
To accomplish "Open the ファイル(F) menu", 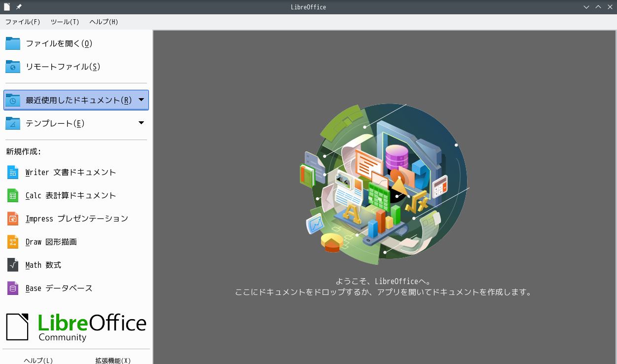I will tap(23, 22).
